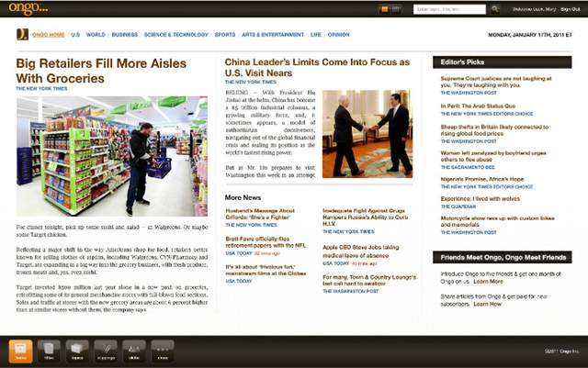Open Sheep thefts in Britain story
588x368 pixels.
494,130
